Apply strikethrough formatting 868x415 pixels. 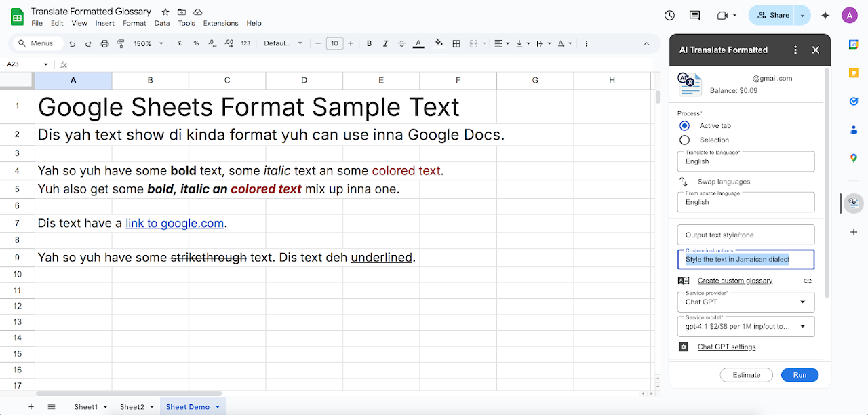pos(401,43)
